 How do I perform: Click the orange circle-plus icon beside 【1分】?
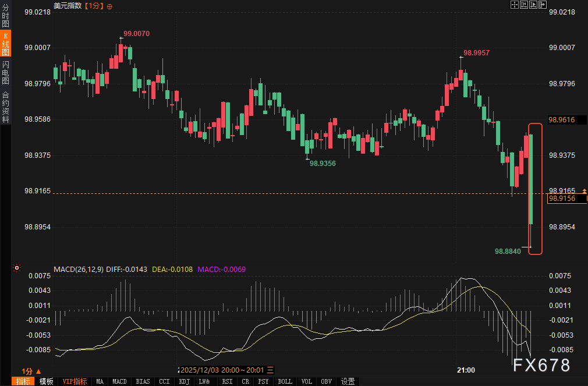[110, 6]
